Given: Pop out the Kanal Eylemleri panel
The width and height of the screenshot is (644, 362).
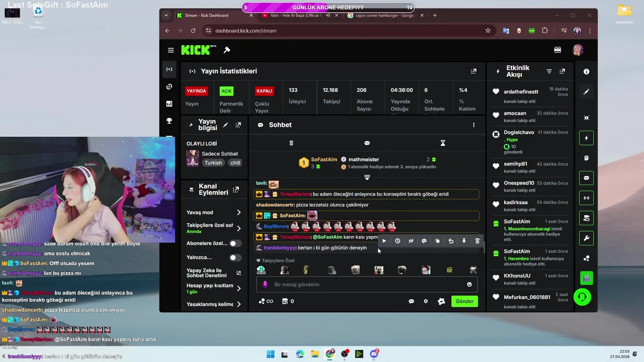Looking at the screenshot, I should (235, 190).
